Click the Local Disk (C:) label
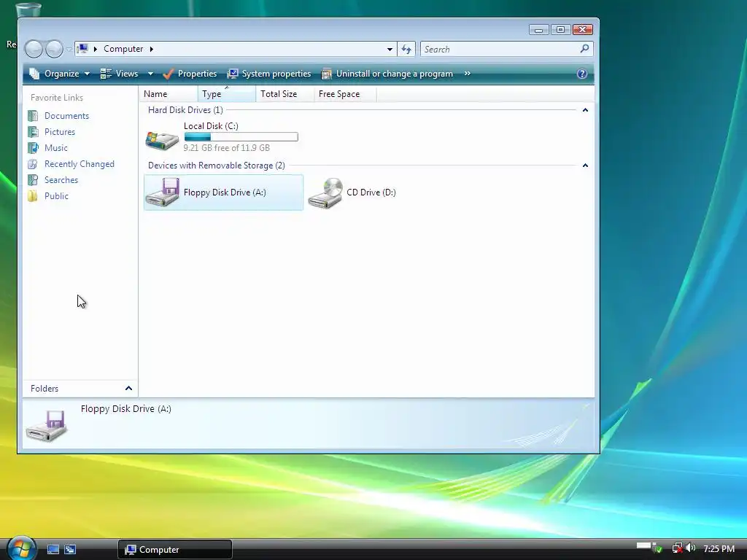This screenshot has height=560, width=747. coord(211,125)
